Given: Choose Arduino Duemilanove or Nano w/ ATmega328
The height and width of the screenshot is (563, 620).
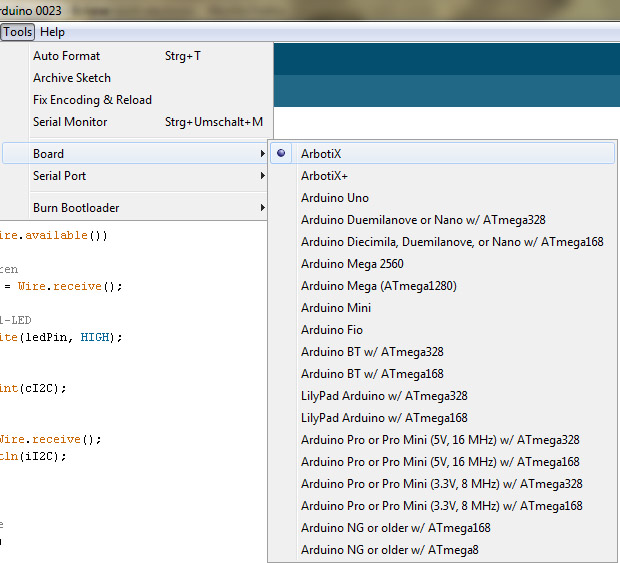Looking at the screenshot, I should tap(423, 220).
